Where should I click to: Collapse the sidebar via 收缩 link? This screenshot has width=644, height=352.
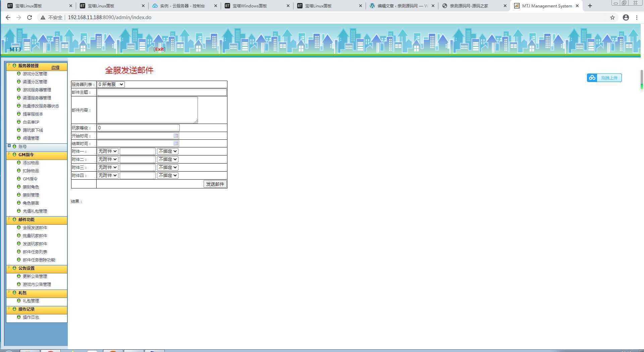pos(55,67)
